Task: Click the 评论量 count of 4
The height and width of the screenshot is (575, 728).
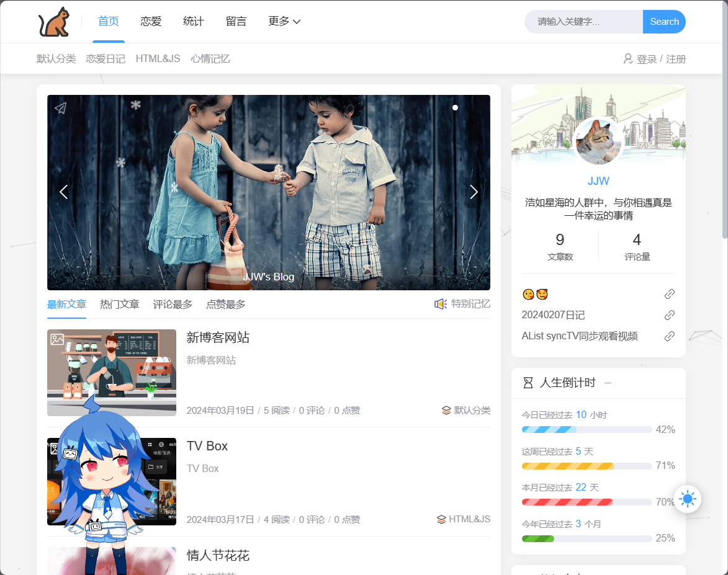Action: point(637,239)
